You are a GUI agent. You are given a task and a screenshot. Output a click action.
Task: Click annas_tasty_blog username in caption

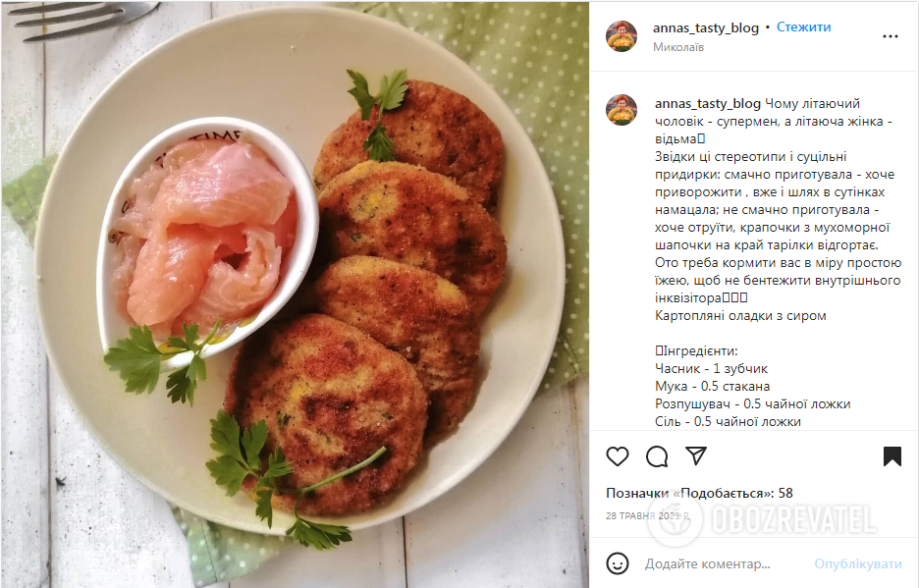coord(708,104)
